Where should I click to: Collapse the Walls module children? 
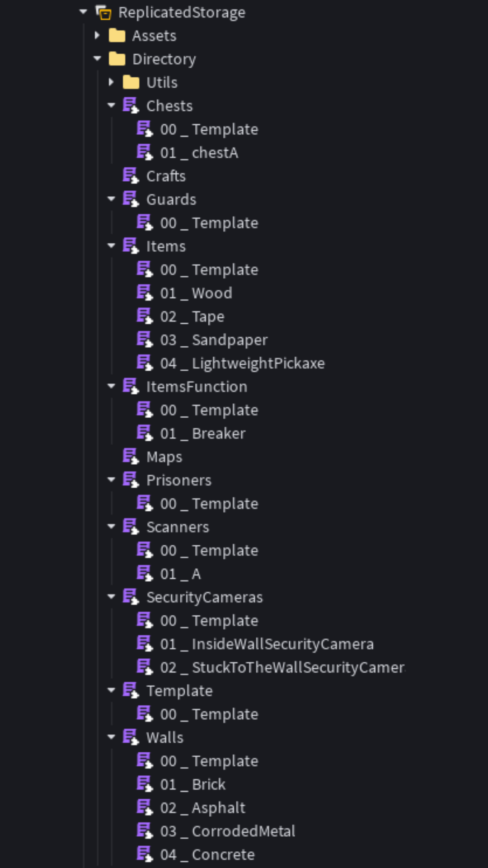click(x=111, y=737)
